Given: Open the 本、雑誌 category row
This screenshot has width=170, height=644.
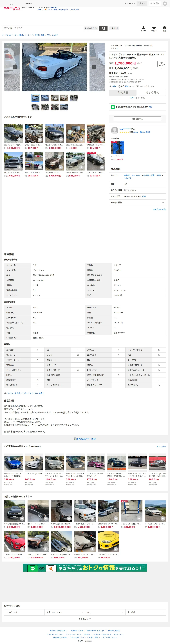Looking at the screenshot, I should coord(146,612).
